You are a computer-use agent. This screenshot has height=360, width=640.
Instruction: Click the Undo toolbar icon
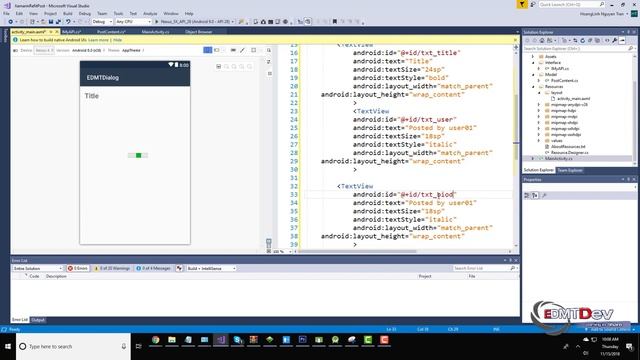tap(68, 22)
